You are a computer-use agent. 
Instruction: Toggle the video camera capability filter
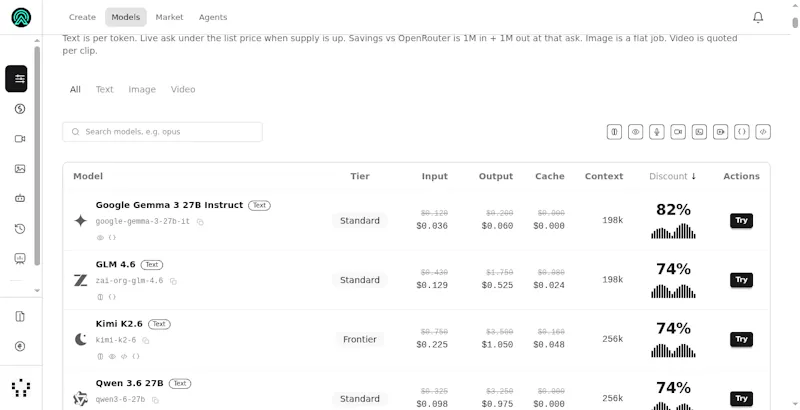[x=678, y=132]
